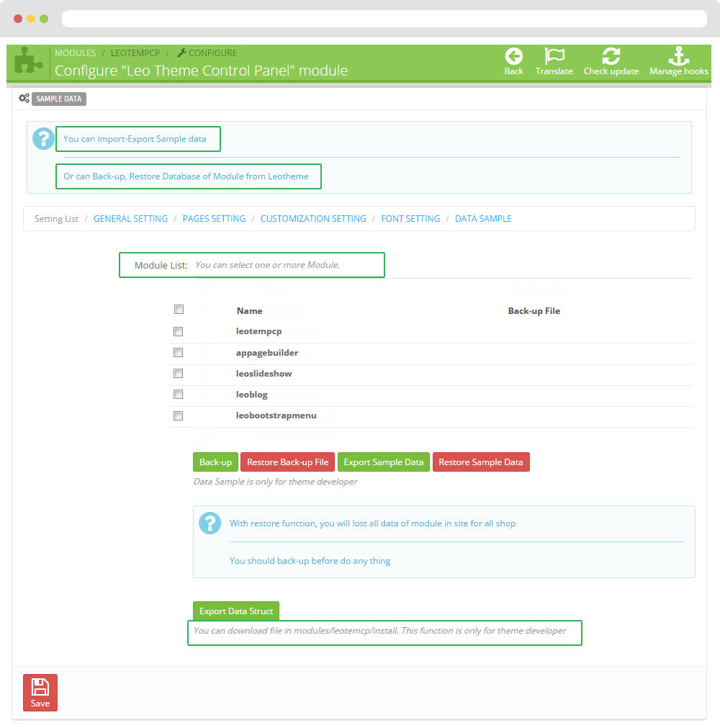Toggle the select-all checkbox in table header
The width and height of the screenshot is (720, 728).
pyautogui.click(x=179, y=310)
